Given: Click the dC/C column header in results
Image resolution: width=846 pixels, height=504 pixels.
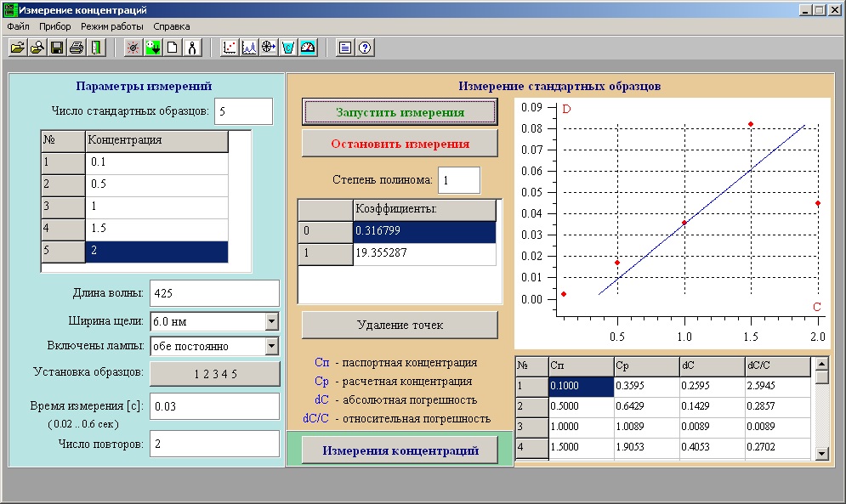Looking at the screenshot, I should (778, 366).
